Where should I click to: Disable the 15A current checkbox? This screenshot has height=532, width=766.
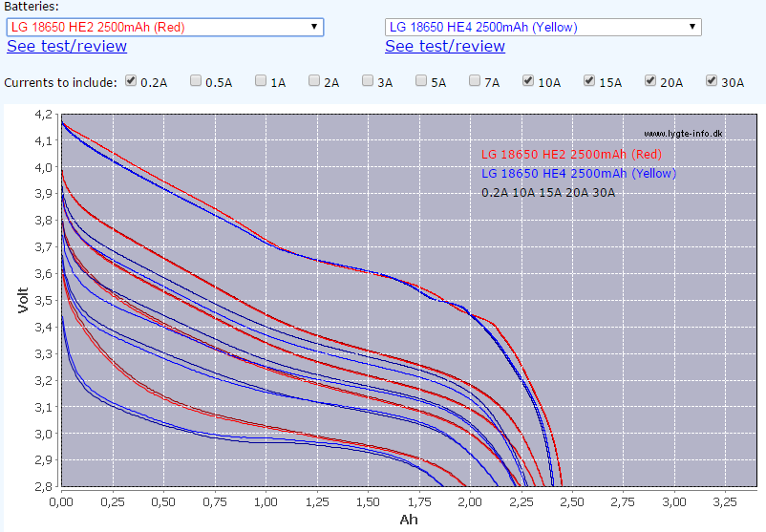pyautogui.click(x=589, y=80)
